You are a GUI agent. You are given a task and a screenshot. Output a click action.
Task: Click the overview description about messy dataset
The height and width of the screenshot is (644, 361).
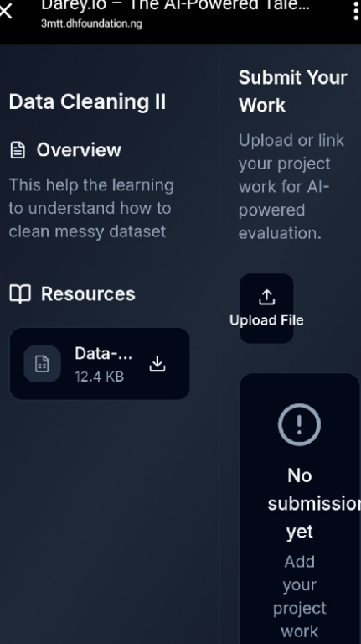pyautogui.click(x=91, y=208)
